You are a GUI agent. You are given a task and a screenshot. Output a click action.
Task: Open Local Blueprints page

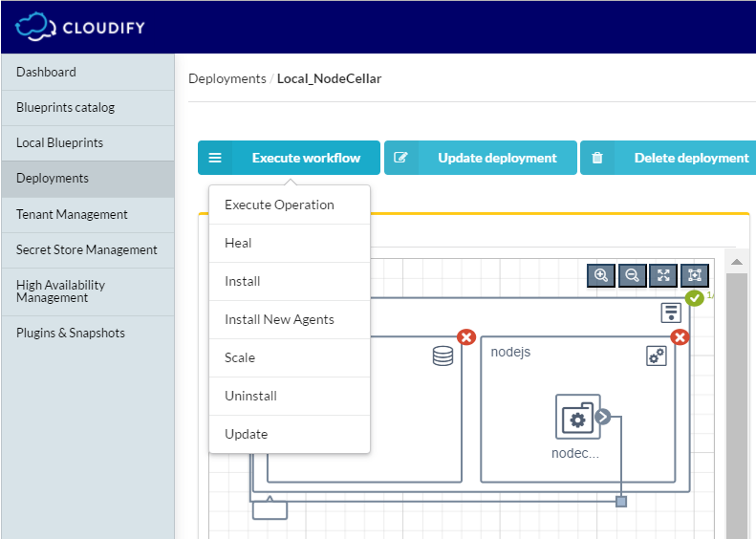[x=88, y=143]
